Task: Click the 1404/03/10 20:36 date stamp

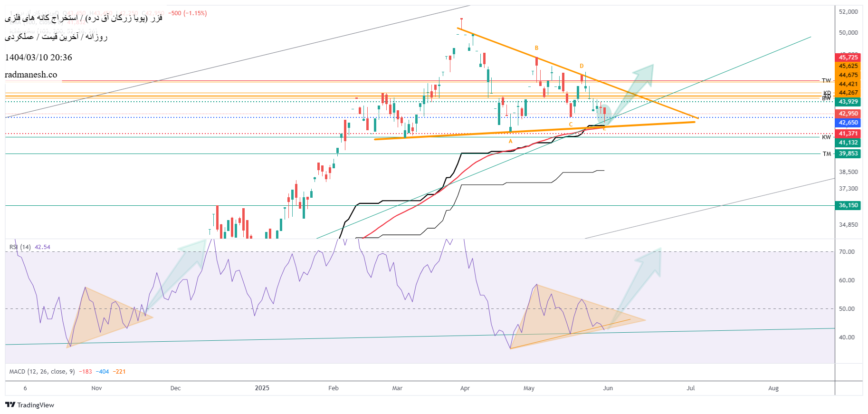Action: point(38,58)
